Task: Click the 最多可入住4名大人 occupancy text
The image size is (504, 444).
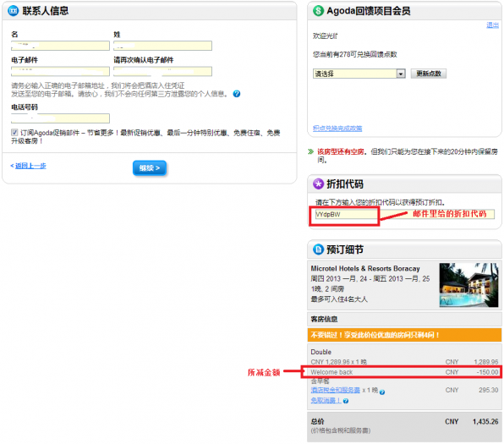Action: (339, 299)
